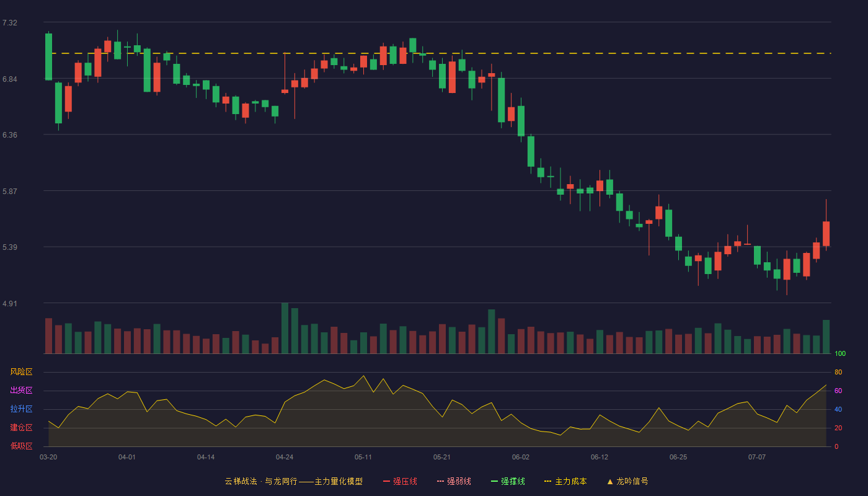Click the 20 indicator axis value
Screen dimensions: 868x496
point(838,428)
